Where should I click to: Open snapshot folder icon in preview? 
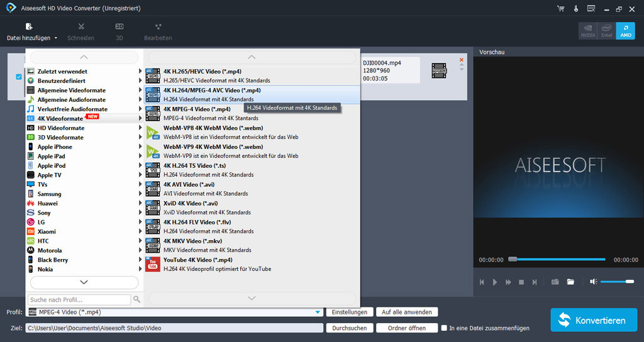click(x=570, y=282)
